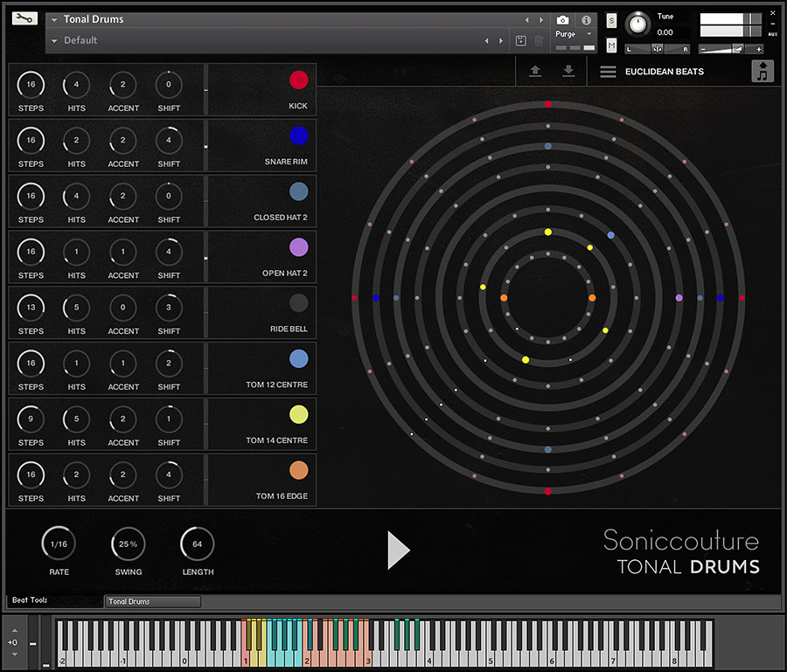
Task: Expand the Tonal Drums instrument dropdown
Action: [54, 19]
